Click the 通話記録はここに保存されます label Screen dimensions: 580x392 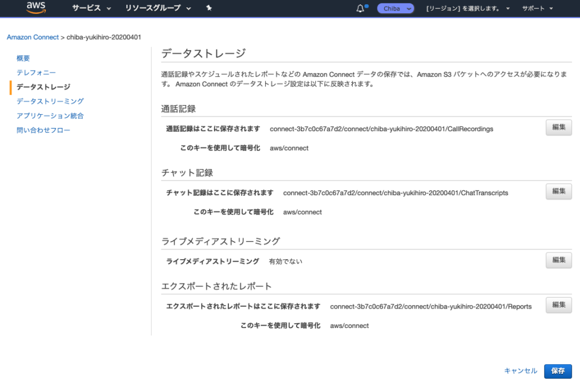click(x=213, y=129)
